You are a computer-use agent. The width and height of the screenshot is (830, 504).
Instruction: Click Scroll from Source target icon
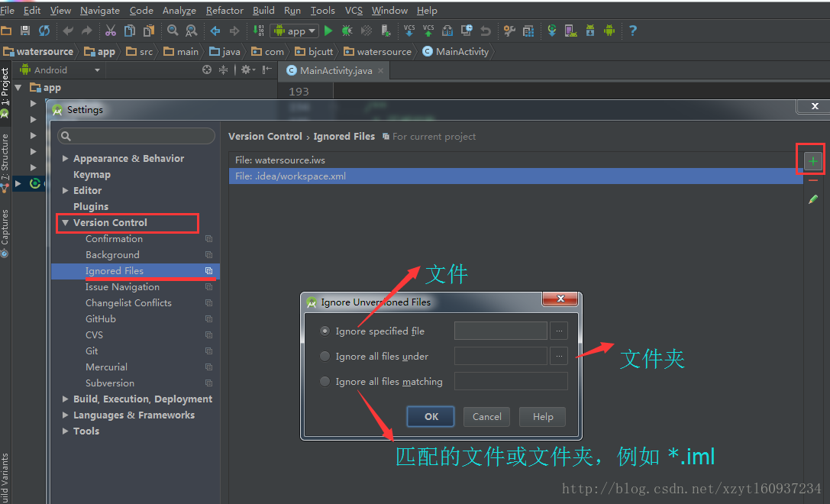[207, 70]
